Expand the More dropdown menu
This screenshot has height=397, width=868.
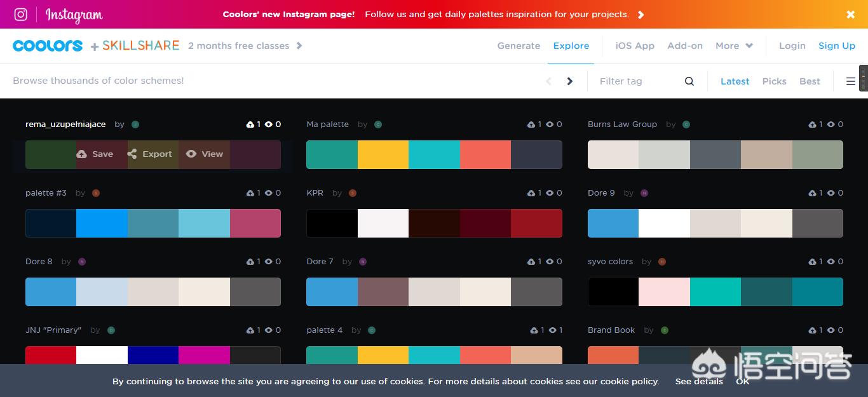pos(734,46)
